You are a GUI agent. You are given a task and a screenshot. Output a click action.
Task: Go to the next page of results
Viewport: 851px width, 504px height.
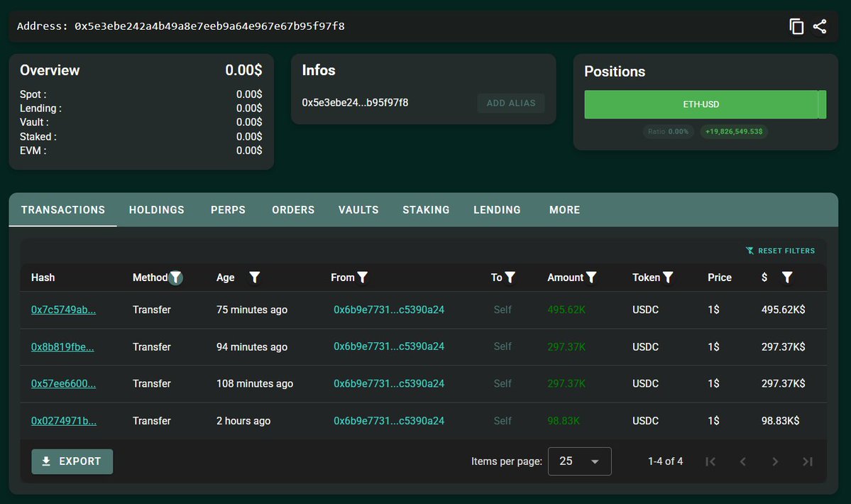tap(775, 461)
